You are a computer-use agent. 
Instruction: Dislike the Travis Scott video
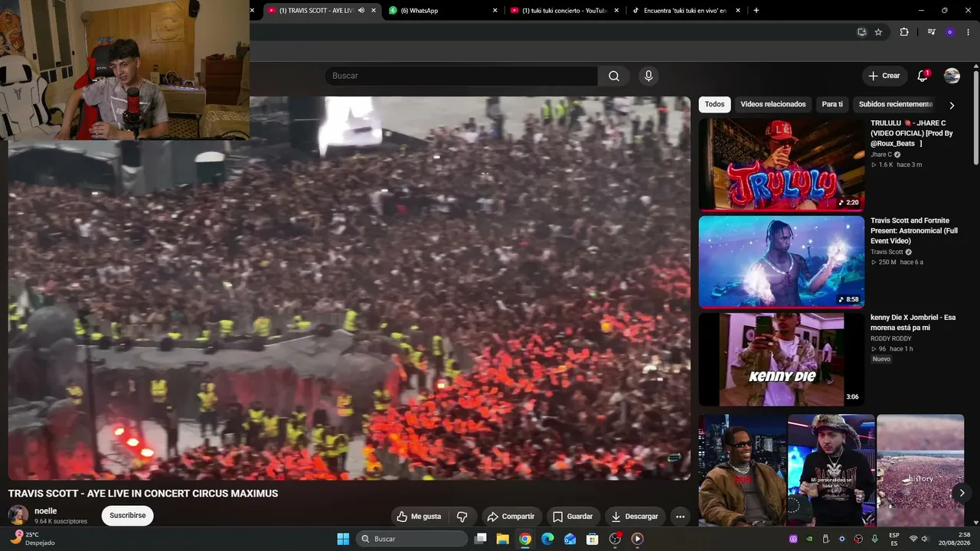pos(462,517)
